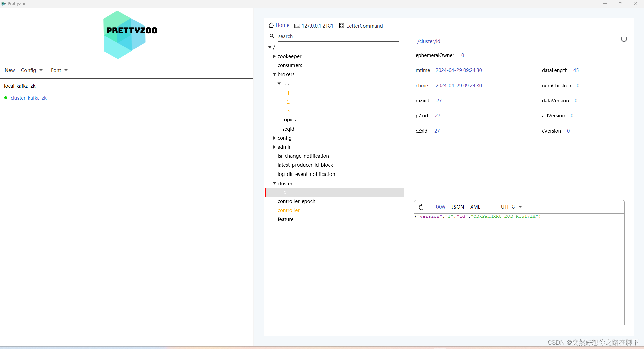The width and height of the screenshot is (644, 349).
Task: Click the PrettyZoo title bar app icon
Action: click(4, 4)
